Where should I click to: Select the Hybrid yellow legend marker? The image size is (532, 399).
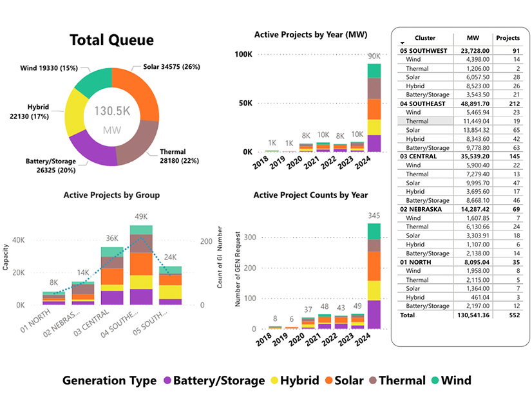276,380
